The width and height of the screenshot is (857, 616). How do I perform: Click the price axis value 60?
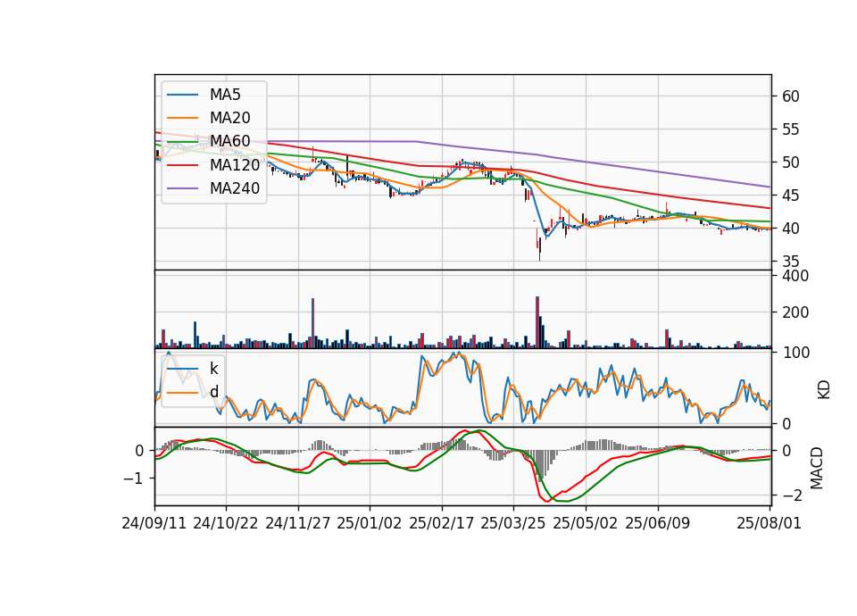[x=790, y=96]
